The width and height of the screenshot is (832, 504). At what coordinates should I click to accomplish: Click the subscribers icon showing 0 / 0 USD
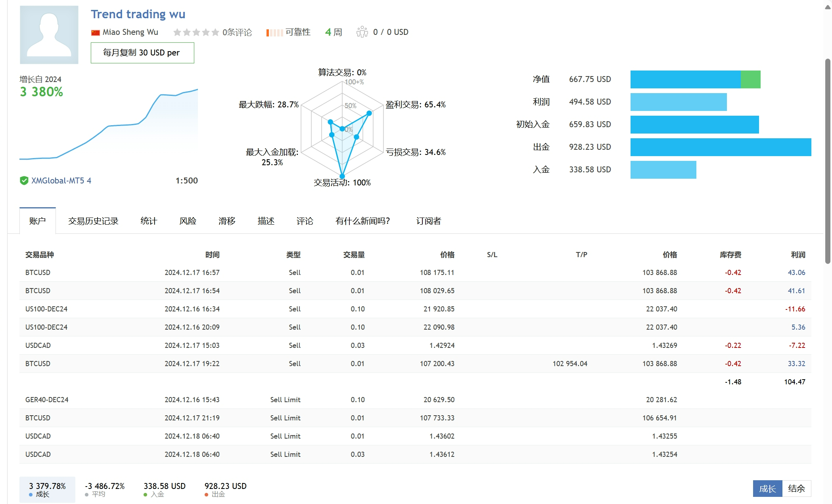click(x=362, y=32)
